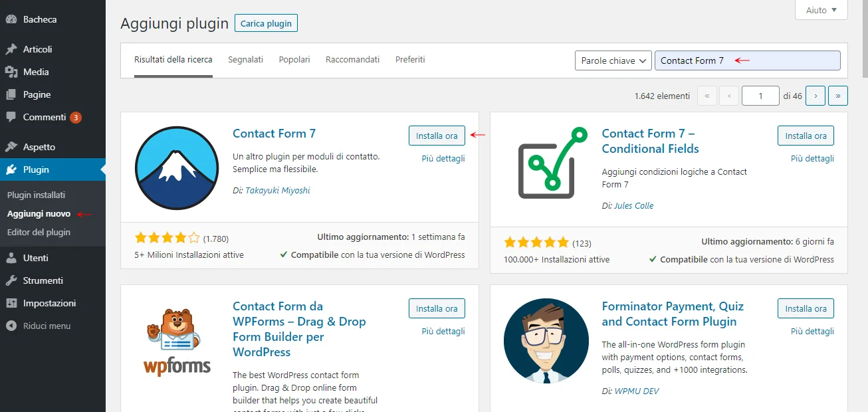Open the Contact Form 7 title link

(274, 134)
